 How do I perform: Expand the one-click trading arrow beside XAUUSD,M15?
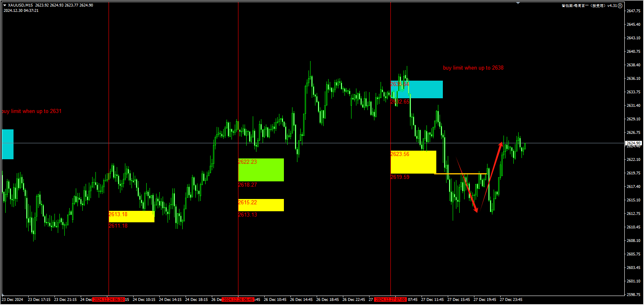5,5
